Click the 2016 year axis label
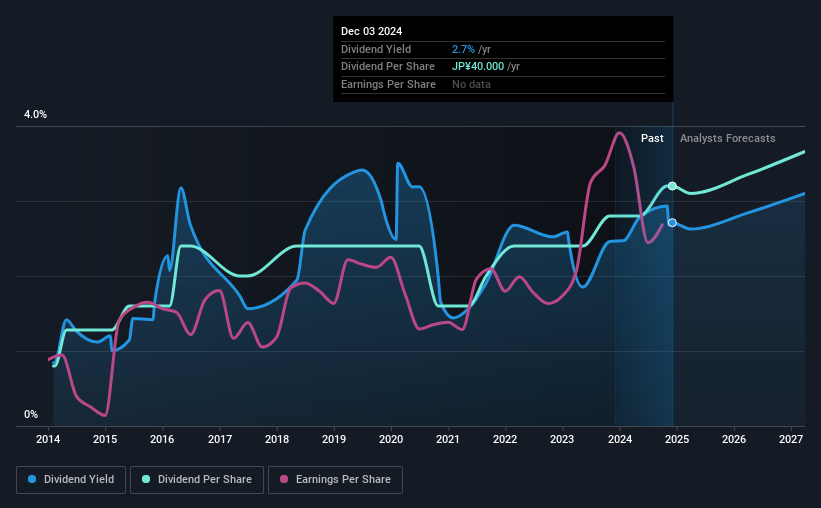 click(162, 439)
